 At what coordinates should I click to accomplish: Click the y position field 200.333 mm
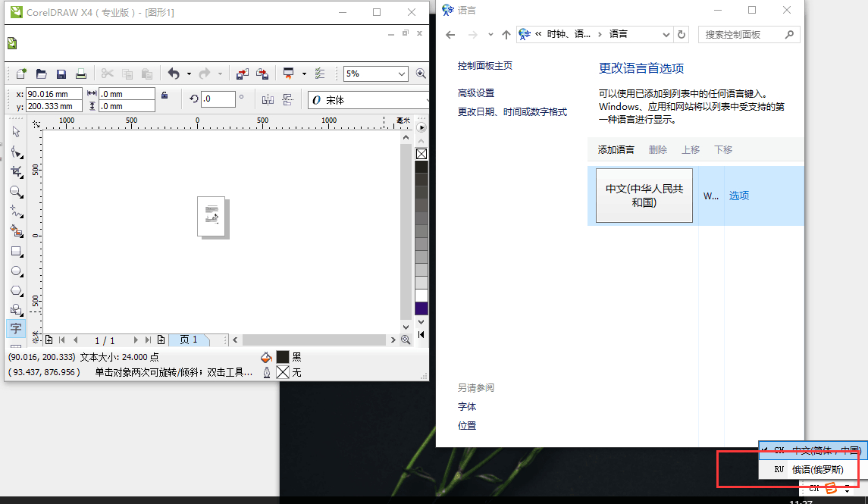point(54,106)
